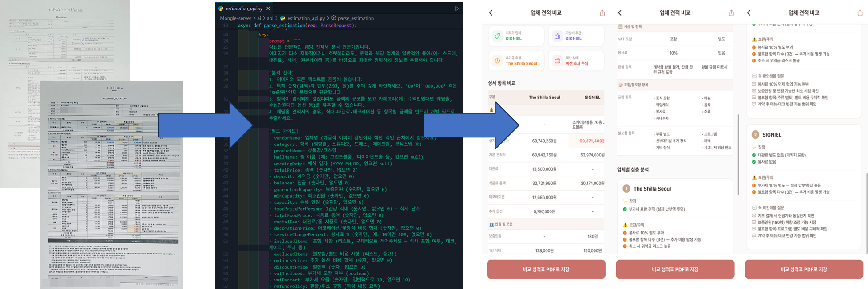This screenshot has height=289, width=868.
Task: Tap green check beside 부가세 포함 견적
Action: click(625, 209)
